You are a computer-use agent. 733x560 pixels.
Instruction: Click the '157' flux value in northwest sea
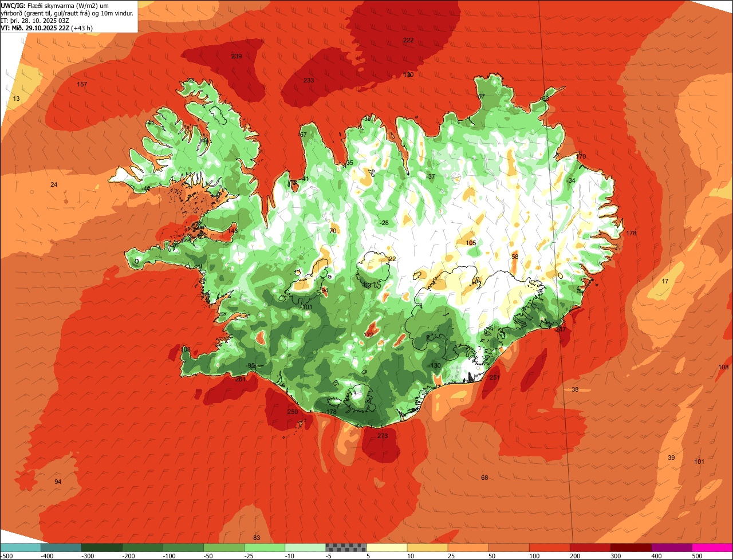82,85
